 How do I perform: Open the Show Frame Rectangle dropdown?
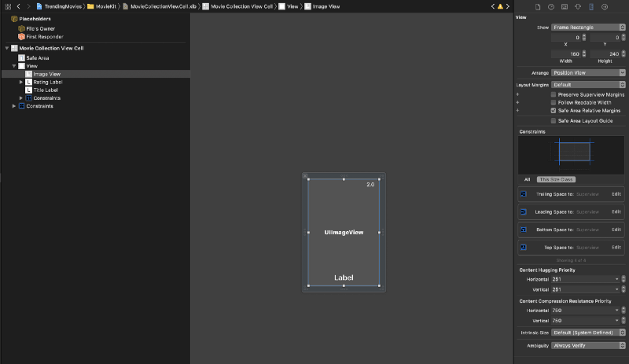click(x=587, y=27)
